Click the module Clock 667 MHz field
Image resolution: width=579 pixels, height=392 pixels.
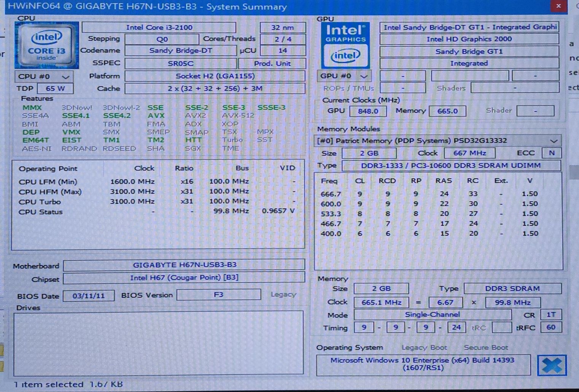click(469, 153)
